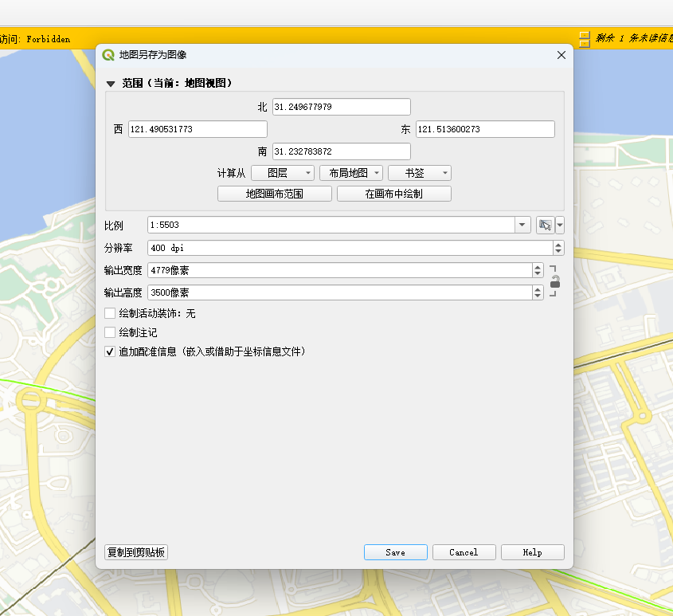
Task: Click the 北 latitude input field
Action: [x=341, y=107]
